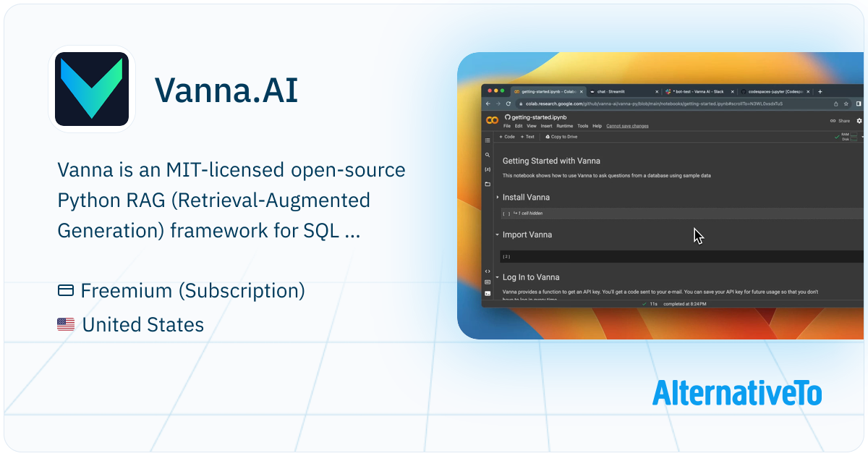Click the Vanna.AI title text
Image resolution: width=868 pixels, height=456 pixels.
coord(226,90)
